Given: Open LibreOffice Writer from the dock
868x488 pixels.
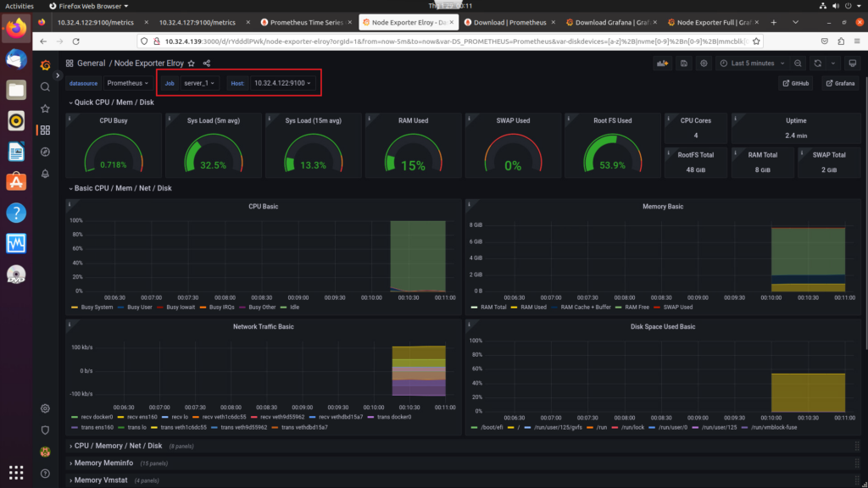Looking at the screenshot, I should (x=16, y=151).
